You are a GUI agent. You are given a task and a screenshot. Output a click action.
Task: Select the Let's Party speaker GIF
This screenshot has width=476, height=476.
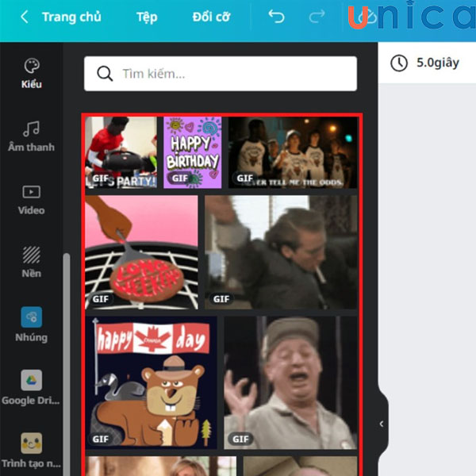pyautogui.click(x=121, y=152)
